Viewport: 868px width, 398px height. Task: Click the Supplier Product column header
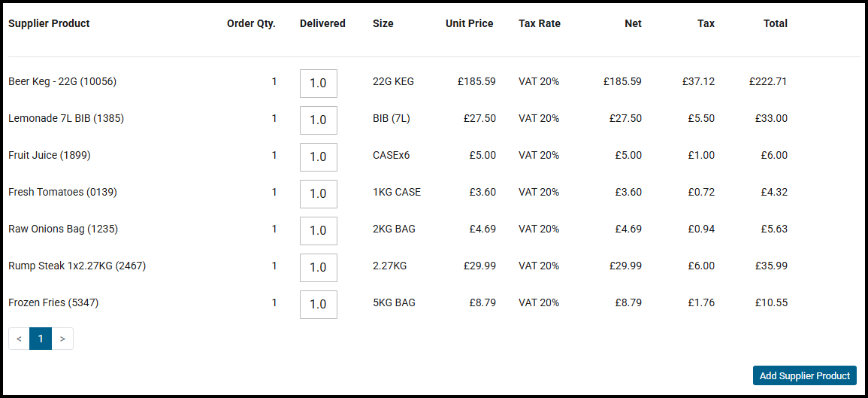pyautogui.click(x=50, y=23)
